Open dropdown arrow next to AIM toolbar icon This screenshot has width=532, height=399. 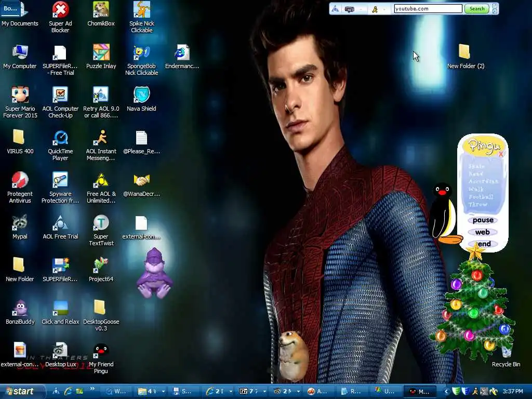point(384,9)
